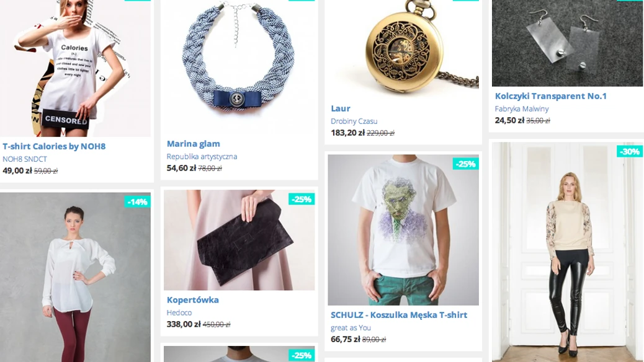Open the Kolczyki Transparent No.1 title
The image size is (644, 362).
click(550, 96)
